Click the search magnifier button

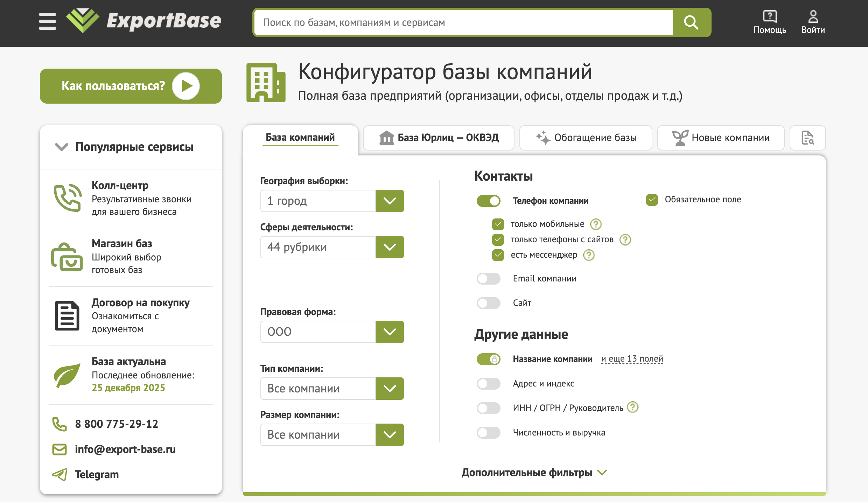click(691, 22)
